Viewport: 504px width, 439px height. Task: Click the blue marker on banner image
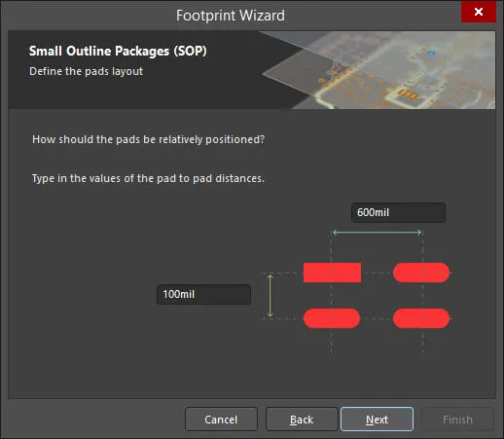(431, 53)
